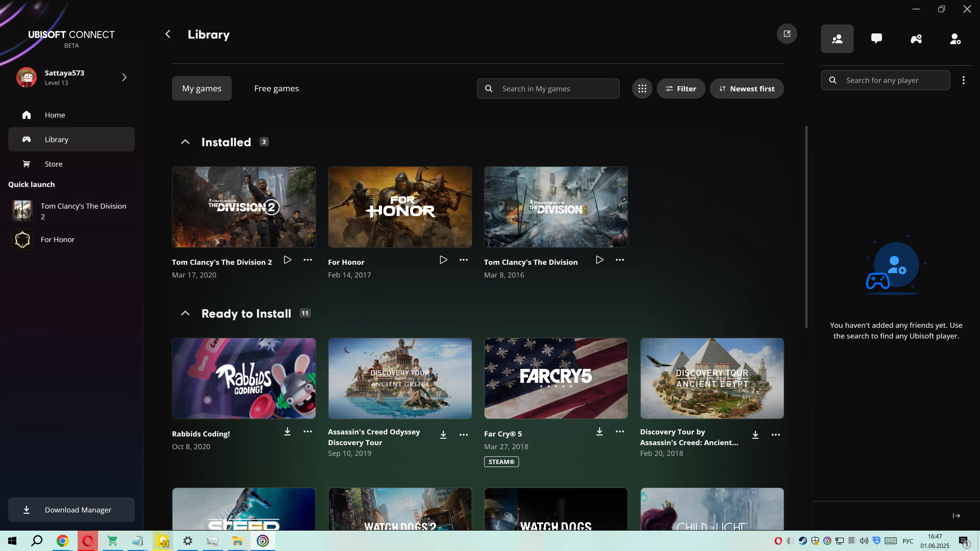Open the Windows Start menu
Image resolution: width=980 pixels, height=551 pixels.
12,541
